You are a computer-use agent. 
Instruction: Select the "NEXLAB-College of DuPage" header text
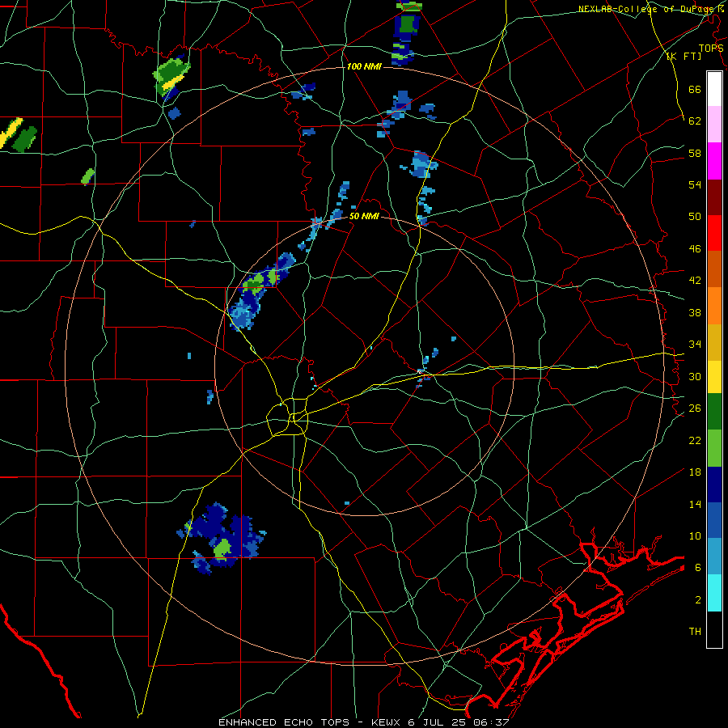point(647,9)
